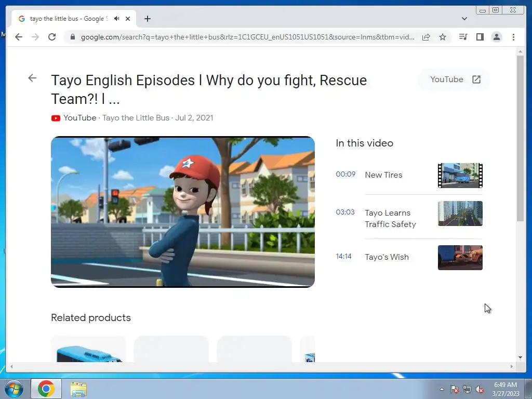Click the blue bus related product card
This screenshot has height=399, width=532.
click(88, 349)
